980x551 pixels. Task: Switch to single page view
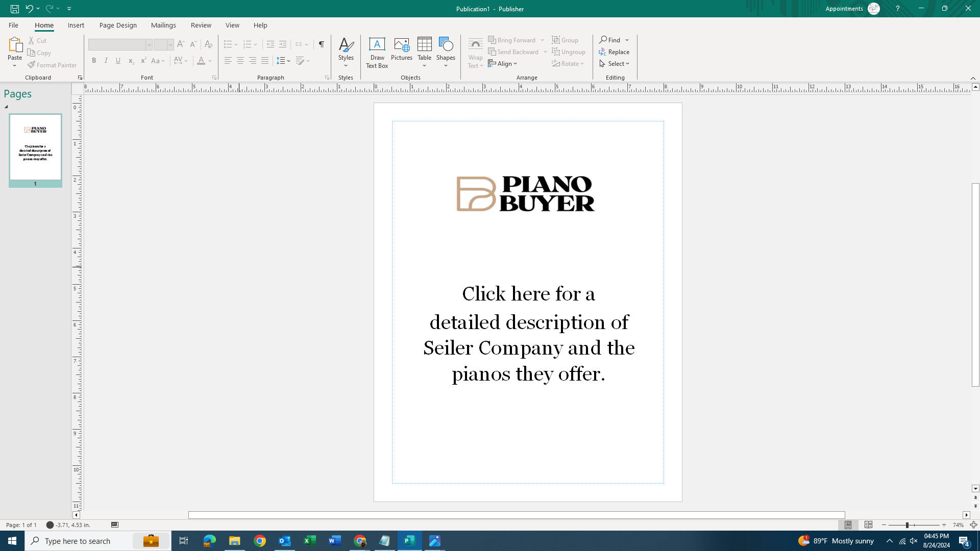[848, 525]
